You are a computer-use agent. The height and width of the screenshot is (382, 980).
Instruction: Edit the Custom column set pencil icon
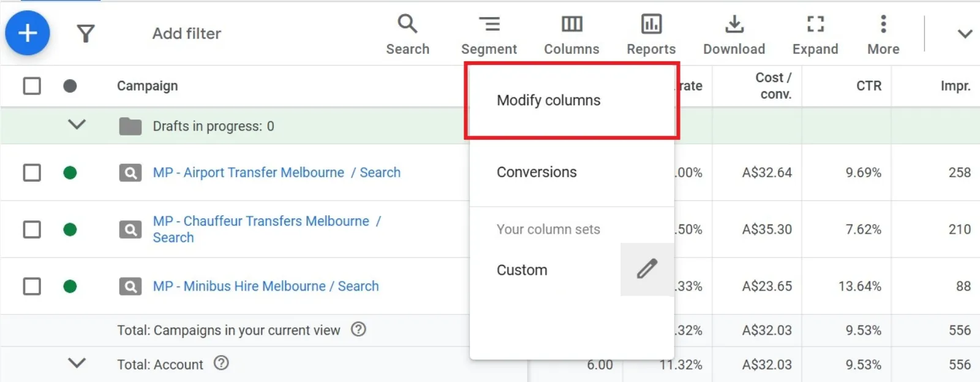point(647,269)
